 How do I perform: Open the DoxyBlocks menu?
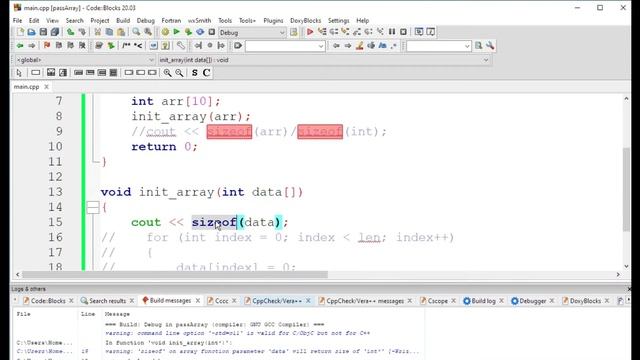pyautogui.click(x=305, y=20)
